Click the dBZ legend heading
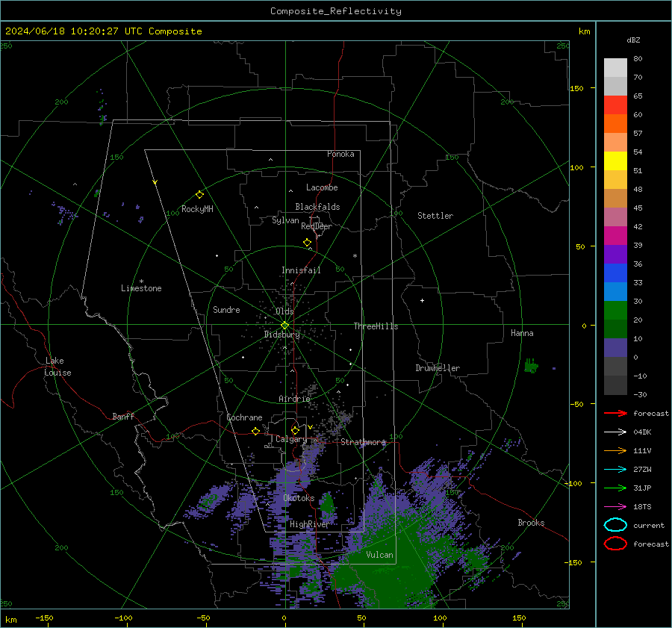Screen dimensions: 672x628 633,40
